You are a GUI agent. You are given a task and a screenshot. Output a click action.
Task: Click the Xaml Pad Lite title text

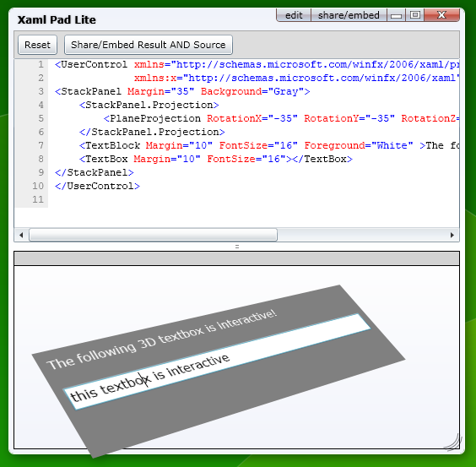pyautogui.click(x=57, y=20)
